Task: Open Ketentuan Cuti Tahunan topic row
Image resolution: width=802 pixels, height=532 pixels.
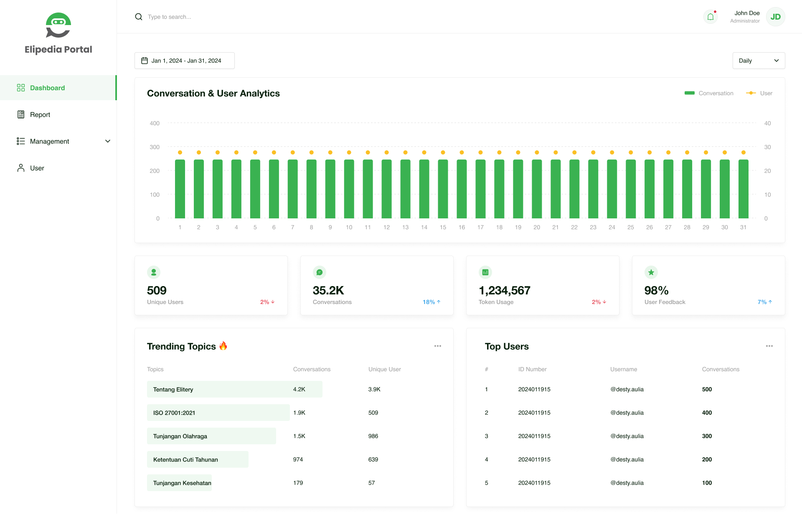Action: tap(294, 459)
